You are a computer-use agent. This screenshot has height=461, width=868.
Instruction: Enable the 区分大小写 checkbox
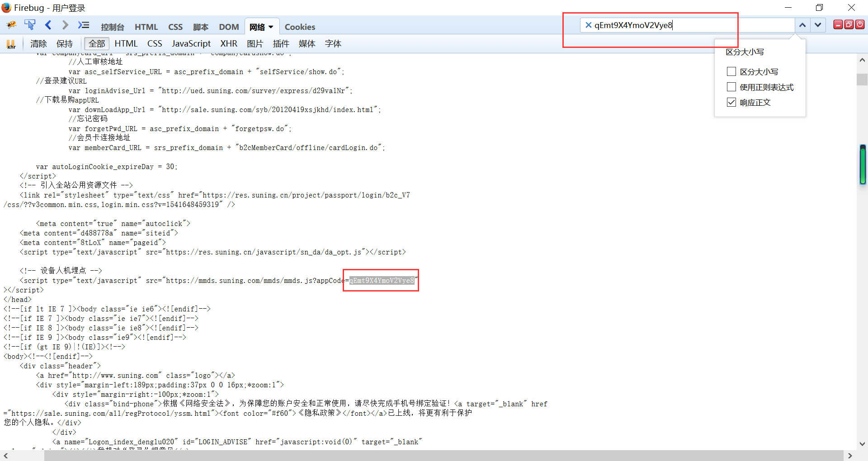pyautogui.click(x=731, y=71)
